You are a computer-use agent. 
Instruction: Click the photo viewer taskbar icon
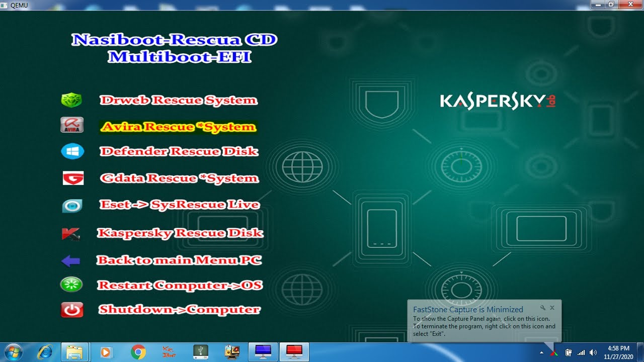[232, 352]
